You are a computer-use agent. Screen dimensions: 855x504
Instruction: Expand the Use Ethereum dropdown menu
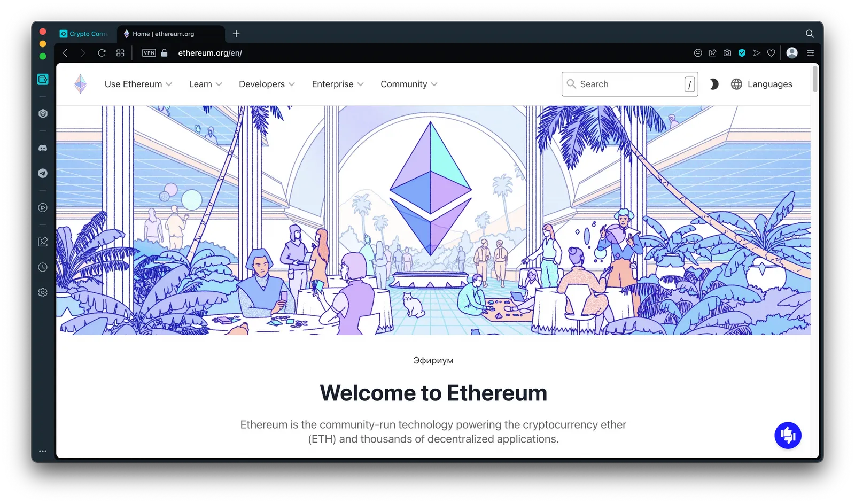point(138,84)
